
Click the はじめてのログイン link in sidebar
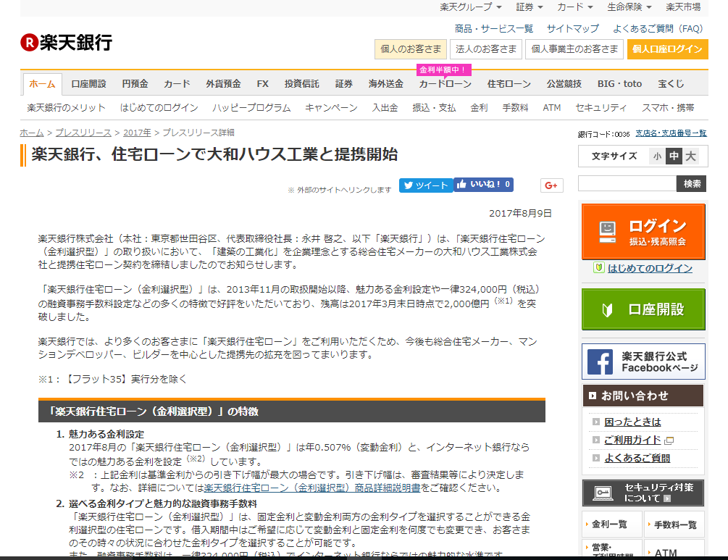(650, 268)
